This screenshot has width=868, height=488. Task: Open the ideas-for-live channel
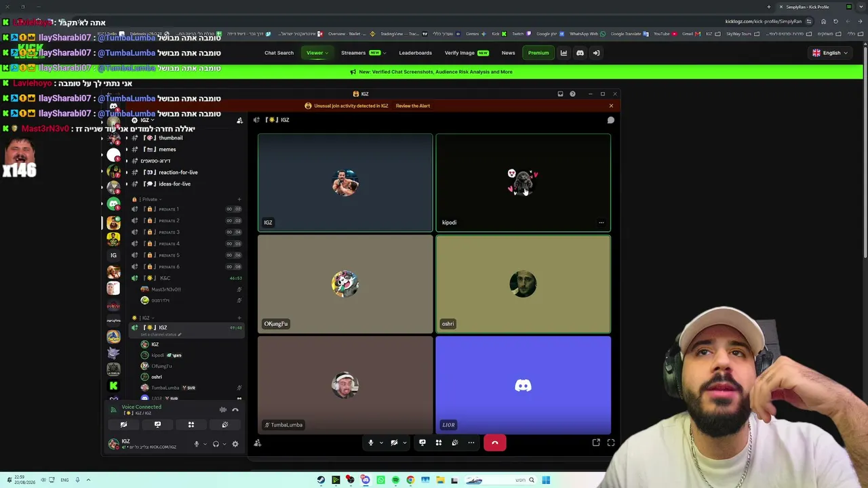tap(174, 184)
